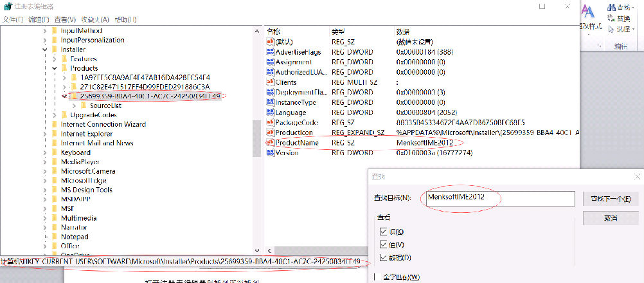Expand the SourceList subkey
Screen dimensions: 644x283
75,105
